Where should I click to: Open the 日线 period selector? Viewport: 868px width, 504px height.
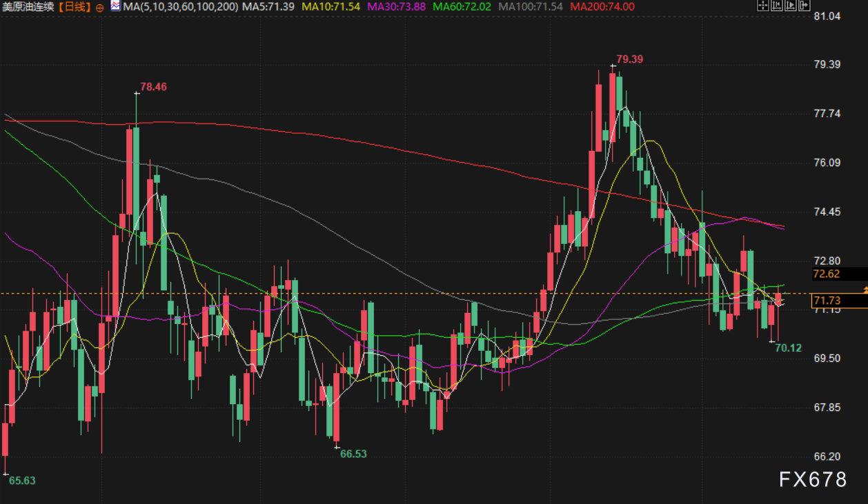75,7
